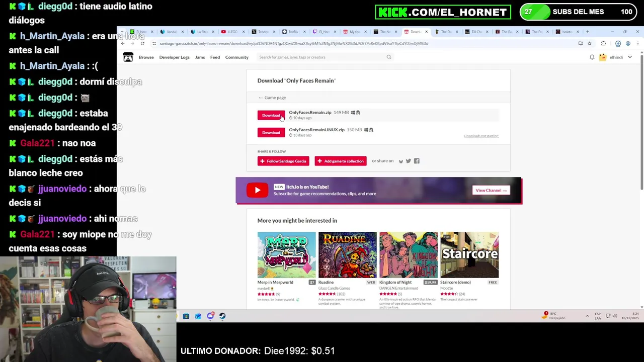
Task: Click browser back arrow
Action: 123,44
